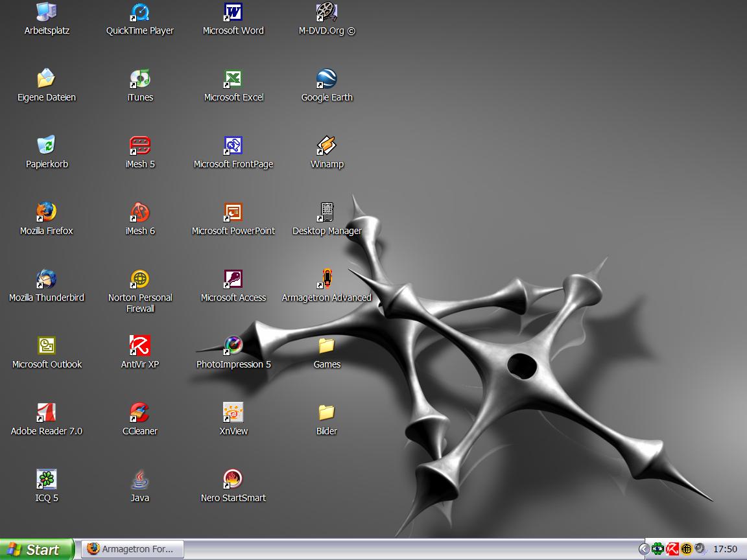This screenshot has width=747, height=560.
Task: Switch to Armagetron Forum taskbar window
Action: 132,550
